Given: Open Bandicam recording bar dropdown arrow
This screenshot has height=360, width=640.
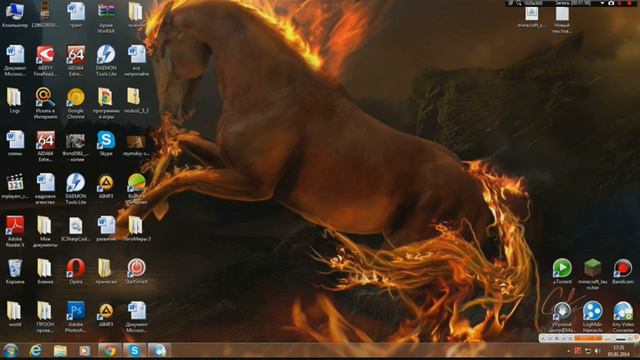Looking at the screenshot, I should click(602, 3).
